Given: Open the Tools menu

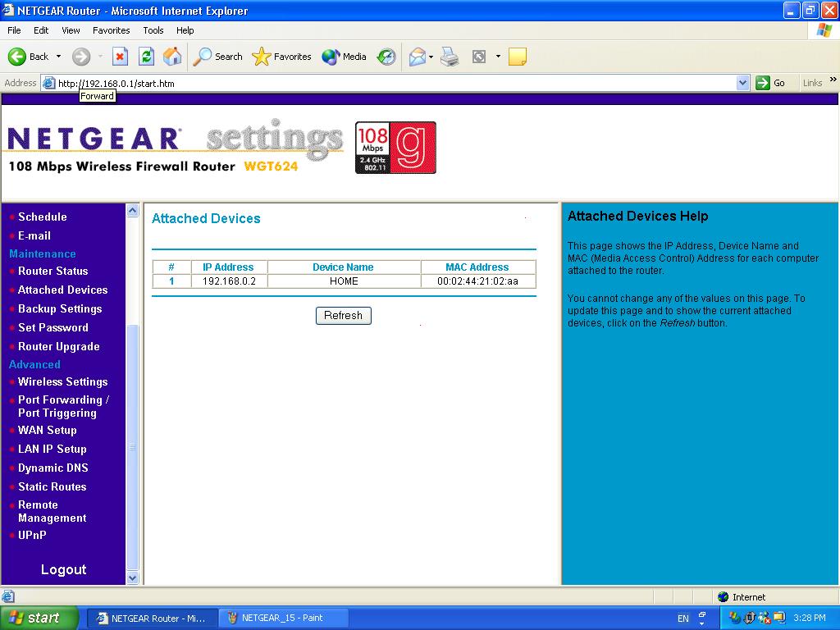Looking at the screenshot, I should pyautogui.click(x=153, y=30).
